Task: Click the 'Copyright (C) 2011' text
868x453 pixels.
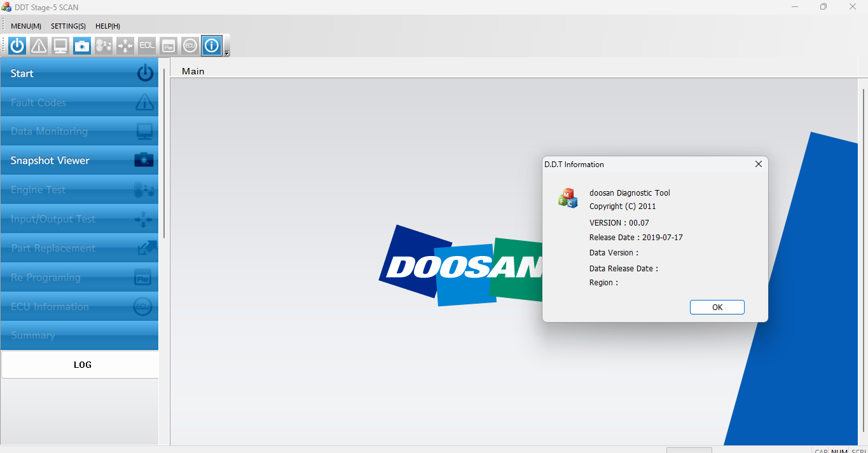Action: [623, 206]
